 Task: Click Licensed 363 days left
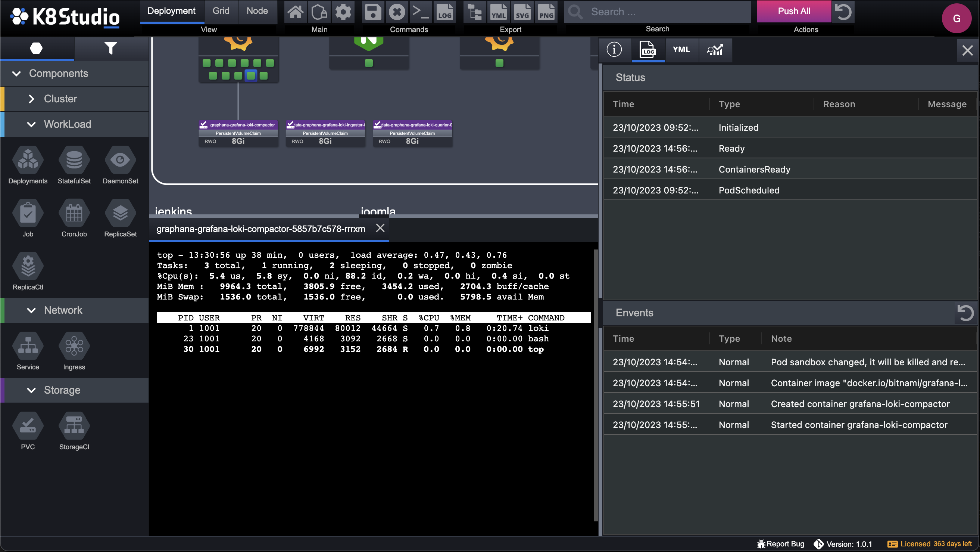[929, 544]
